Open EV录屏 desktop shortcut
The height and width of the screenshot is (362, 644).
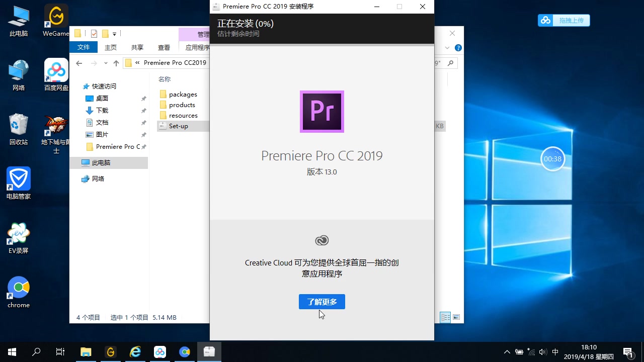[x=19, y=238]
